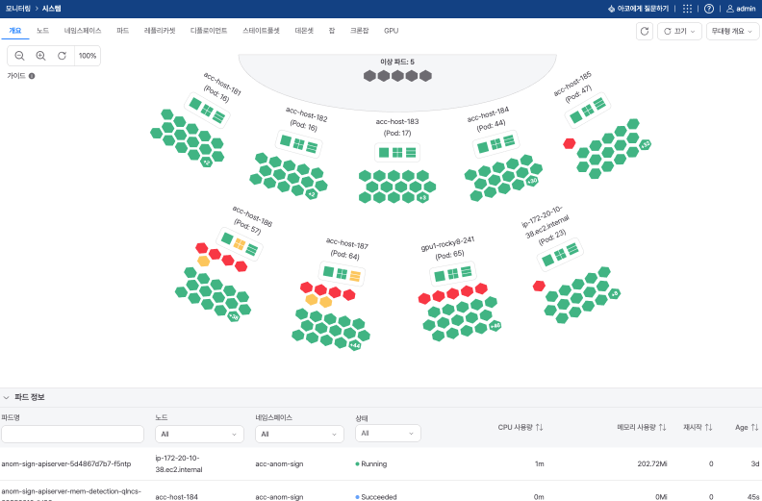Click the orange stacked-bars icon on acc-host-187
The width and height of the screenshot is (762, 501).
click(355, 276)
